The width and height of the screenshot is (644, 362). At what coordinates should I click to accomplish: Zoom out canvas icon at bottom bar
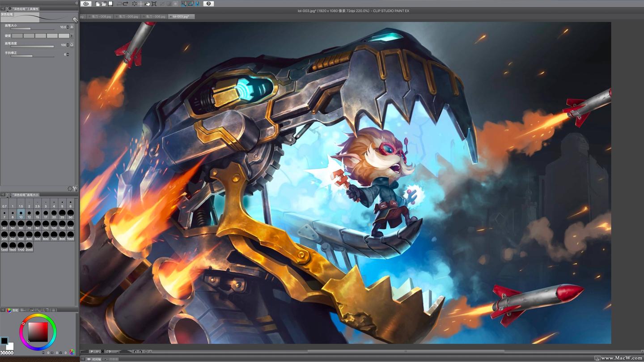click(92, 351)
